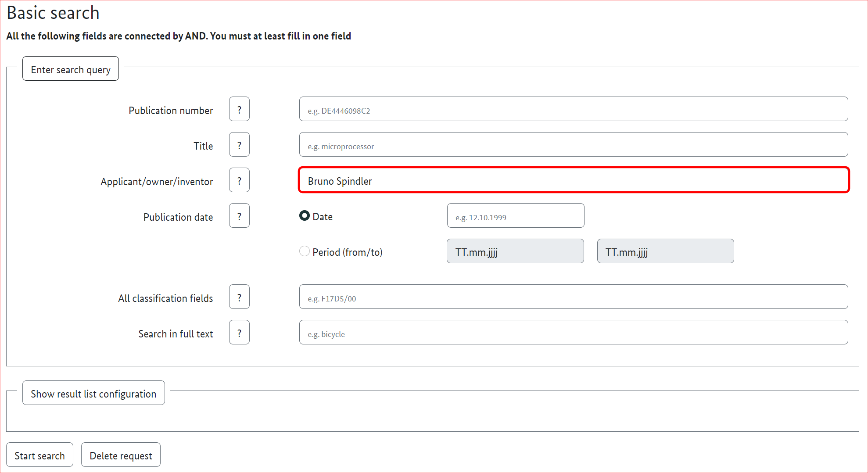Viewport: 868px width, 473px height.
Task: Click into the Title text field
Action: pos(573,145)
